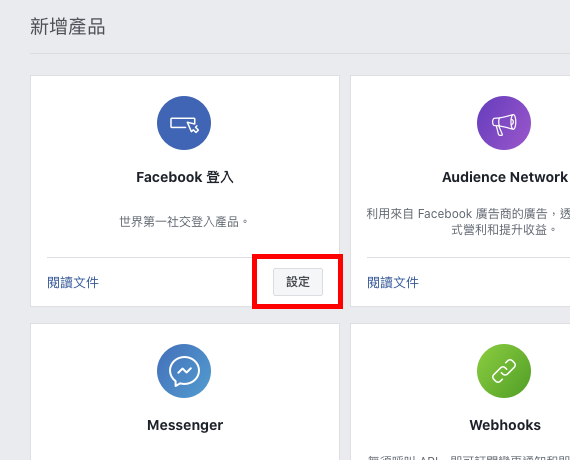Screen dimensions: 570x460
Task: Open the Messenger chat bubble icon
Action: [184, 371]
